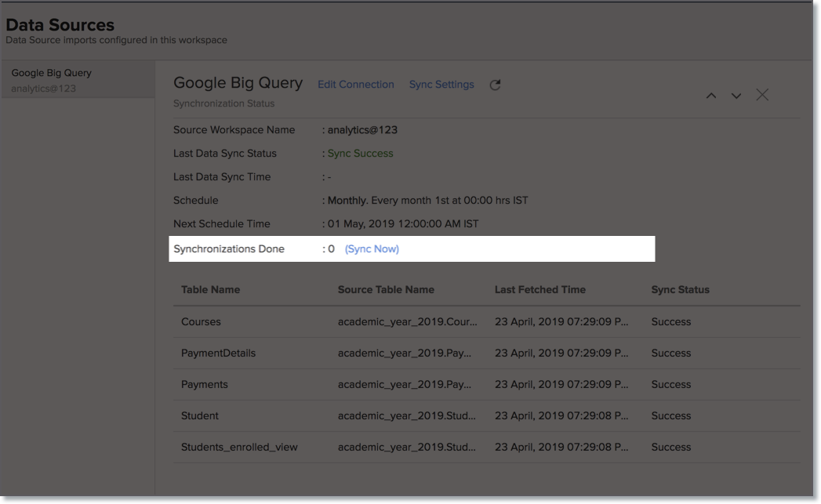
Task: Select the PaymentDetails table name
Action: click(x=218, y=354)
